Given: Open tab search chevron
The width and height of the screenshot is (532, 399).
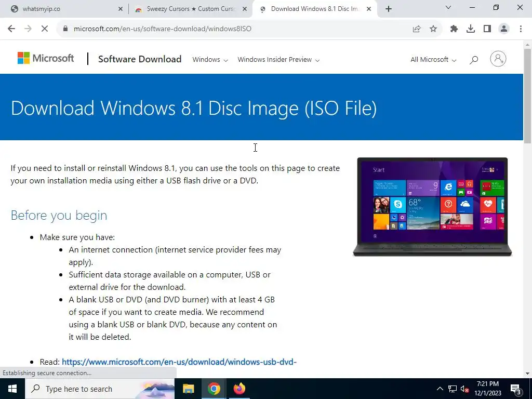Looking at the screenshot, I should click(x=448, y=7).
